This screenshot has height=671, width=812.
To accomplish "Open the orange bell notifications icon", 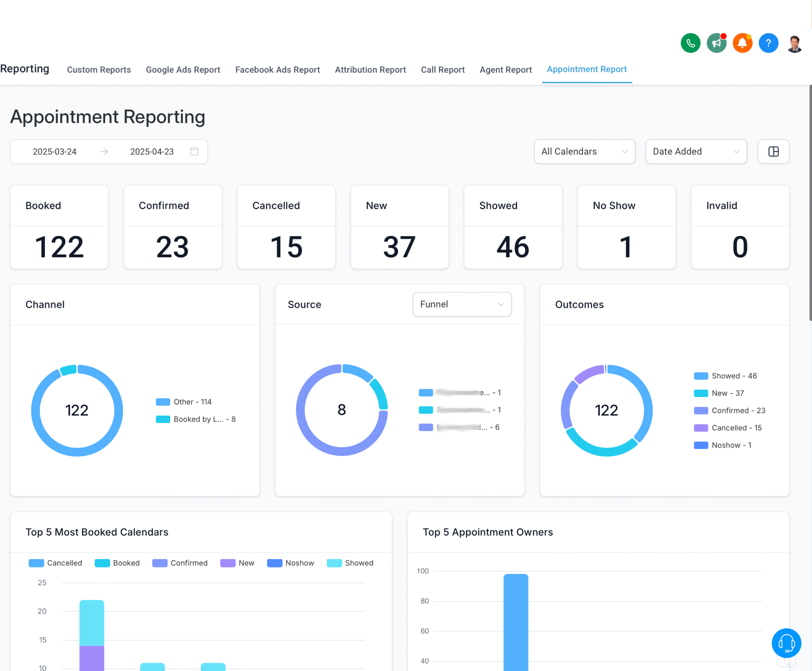I will pos(742,43).
